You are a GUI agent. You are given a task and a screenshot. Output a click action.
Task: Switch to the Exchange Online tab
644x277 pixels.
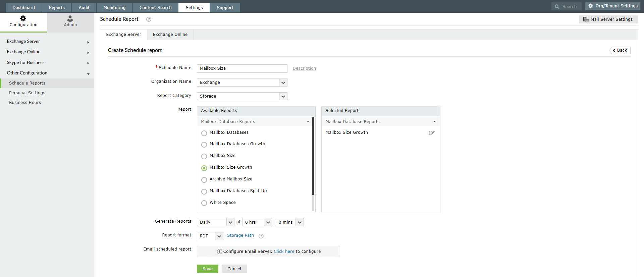(x=170, y=35)
